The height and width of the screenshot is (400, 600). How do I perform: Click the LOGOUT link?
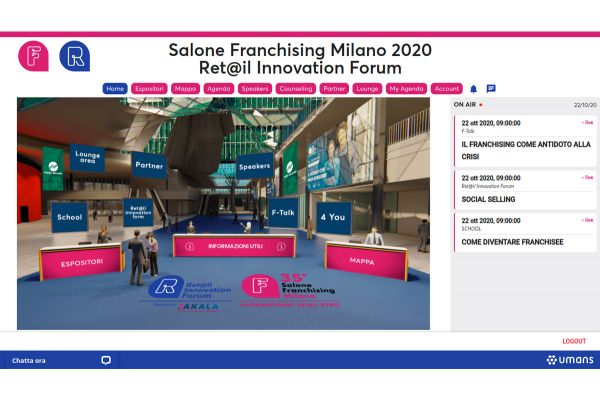[574, 341]
